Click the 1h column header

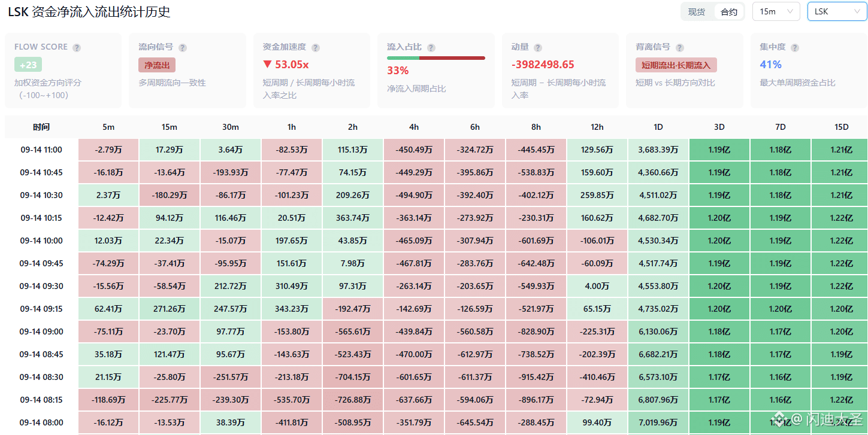(292, 127)
